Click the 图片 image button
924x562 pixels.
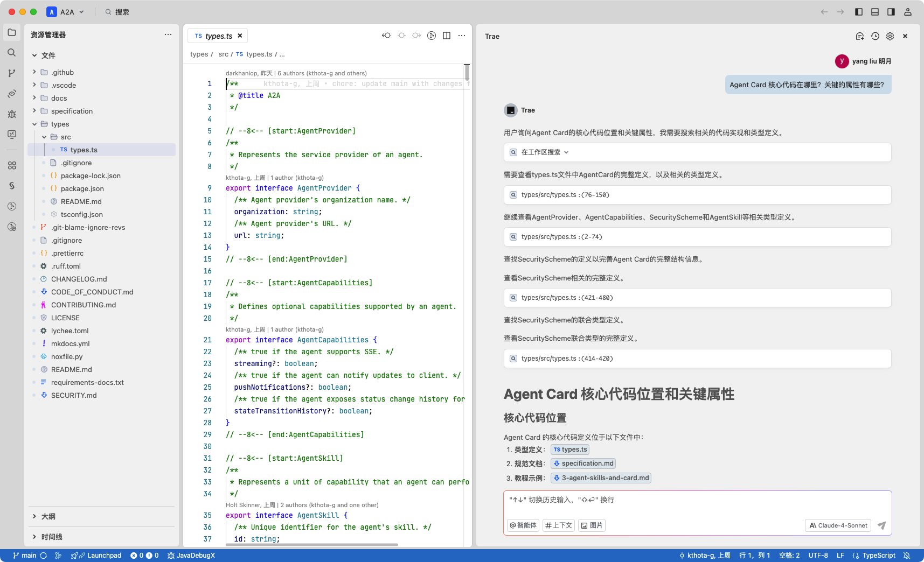click(x=592, y=525)
